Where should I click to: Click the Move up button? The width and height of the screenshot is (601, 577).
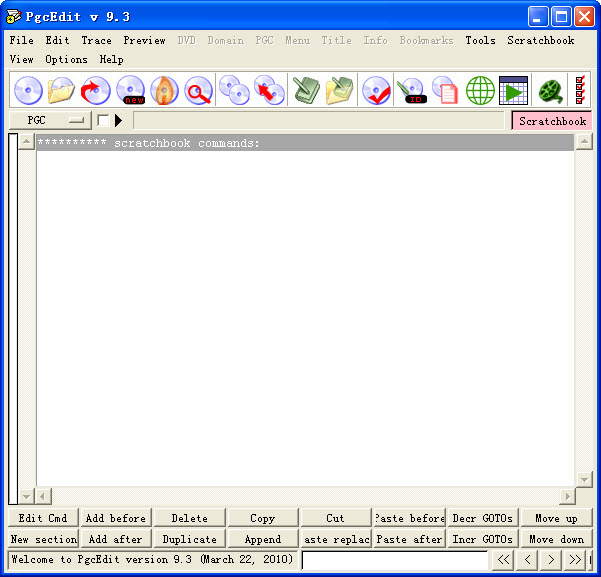click(556, 518)
